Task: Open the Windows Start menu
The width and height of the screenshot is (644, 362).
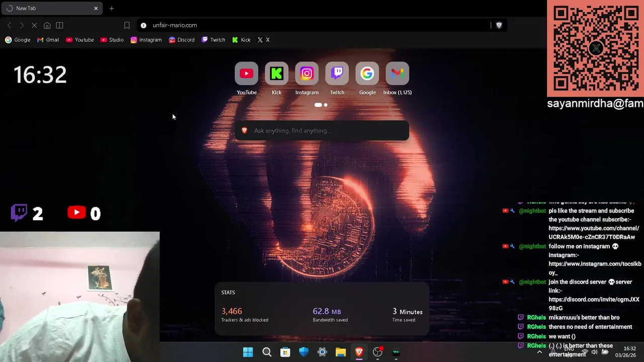Action: [248, 352]
